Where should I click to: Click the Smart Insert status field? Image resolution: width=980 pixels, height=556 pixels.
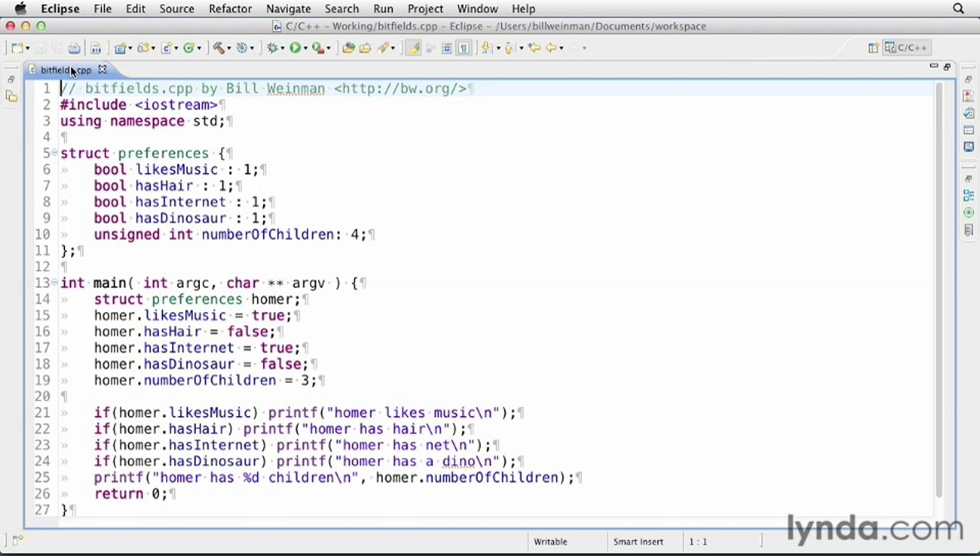(638, 541)
